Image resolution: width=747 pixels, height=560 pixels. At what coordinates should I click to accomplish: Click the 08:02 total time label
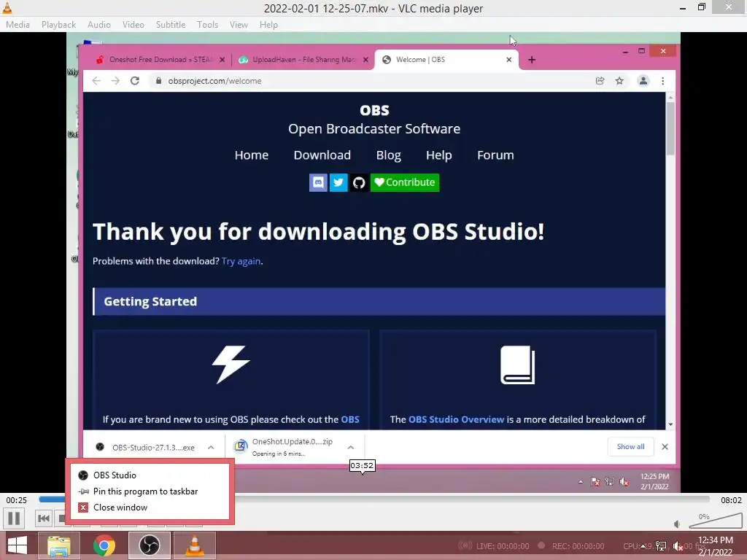tap(731, 500)
